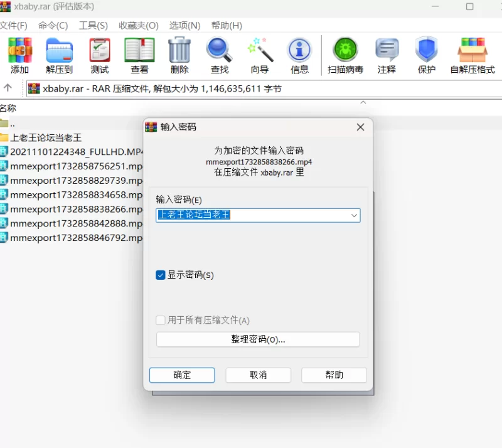
Task: Expand the password history dropdown arrow
Action: tap(354, 215)
